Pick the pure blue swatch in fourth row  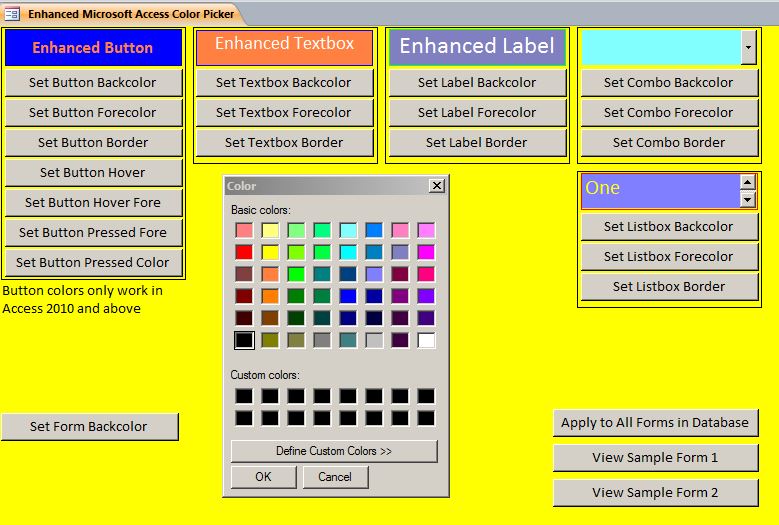[x=348, y=296]
